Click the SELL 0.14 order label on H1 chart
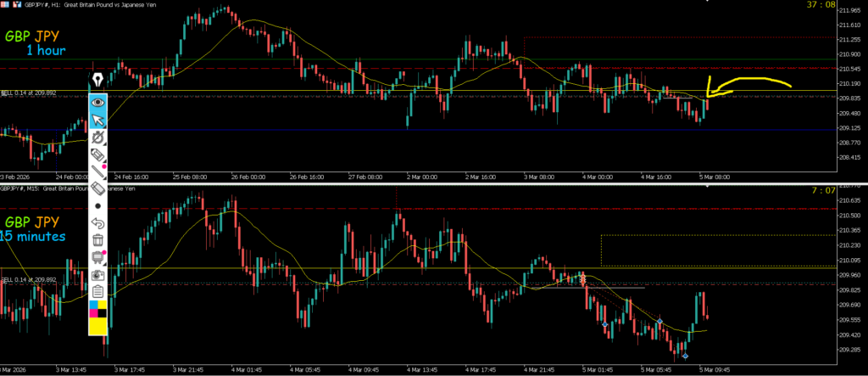 tap(29, 93)
